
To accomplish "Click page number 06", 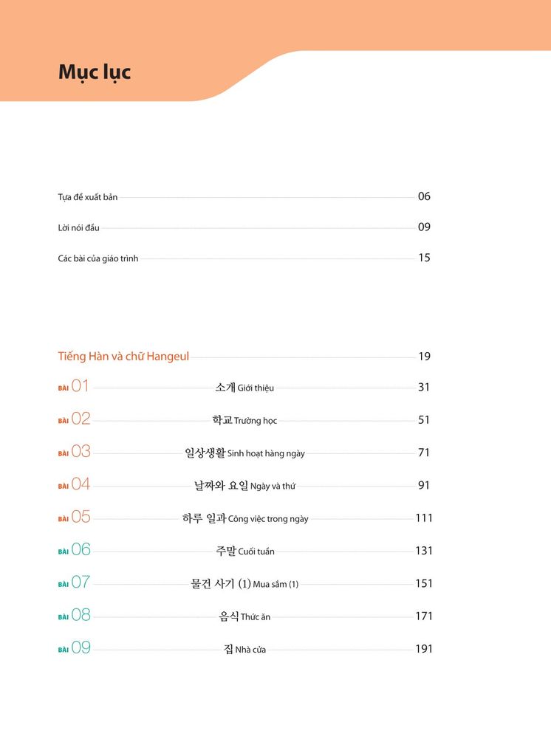I will tap(424, 196).
